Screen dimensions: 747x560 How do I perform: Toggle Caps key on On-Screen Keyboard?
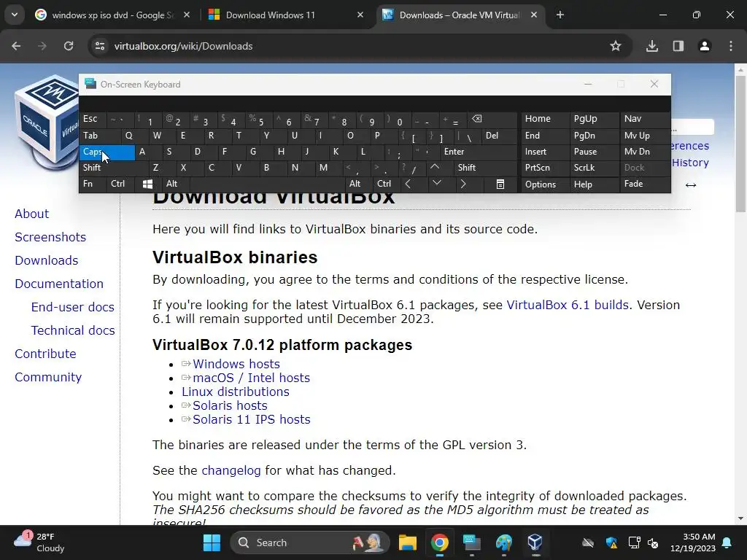[107, 152]
